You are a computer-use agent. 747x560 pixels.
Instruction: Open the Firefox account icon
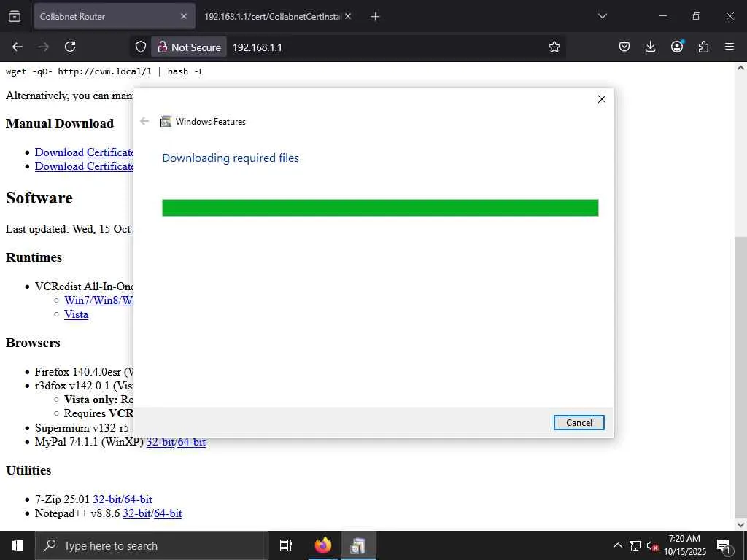[x=677, y=47]
